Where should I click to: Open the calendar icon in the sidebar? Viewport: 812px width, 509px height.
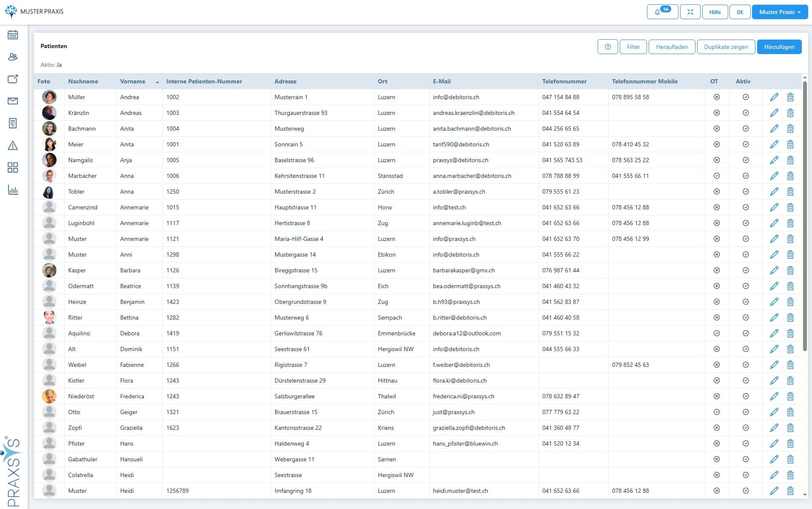[x=13, y=35]
